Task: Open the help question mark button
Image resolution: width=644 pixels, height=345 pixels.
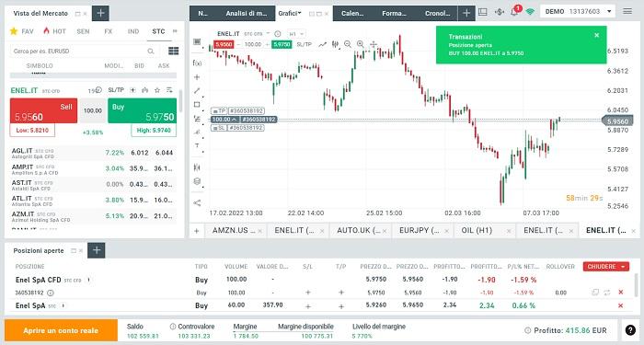Action: click(630, 329)
